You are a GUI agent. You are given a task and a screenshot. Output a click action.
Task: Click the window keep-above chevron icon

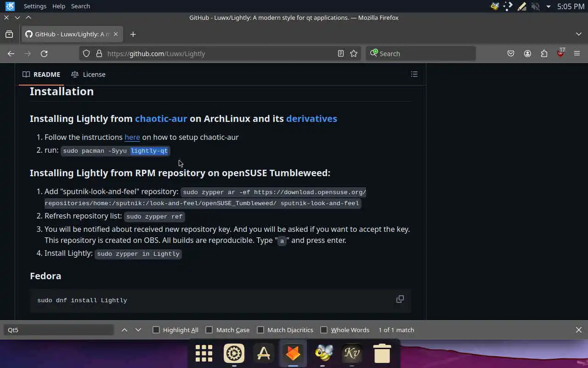tap(28, 17)
